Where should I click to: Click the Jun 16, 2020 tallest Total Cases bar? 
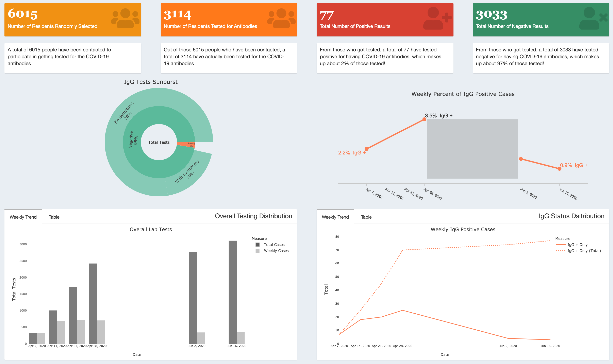[x=233, y=292]
